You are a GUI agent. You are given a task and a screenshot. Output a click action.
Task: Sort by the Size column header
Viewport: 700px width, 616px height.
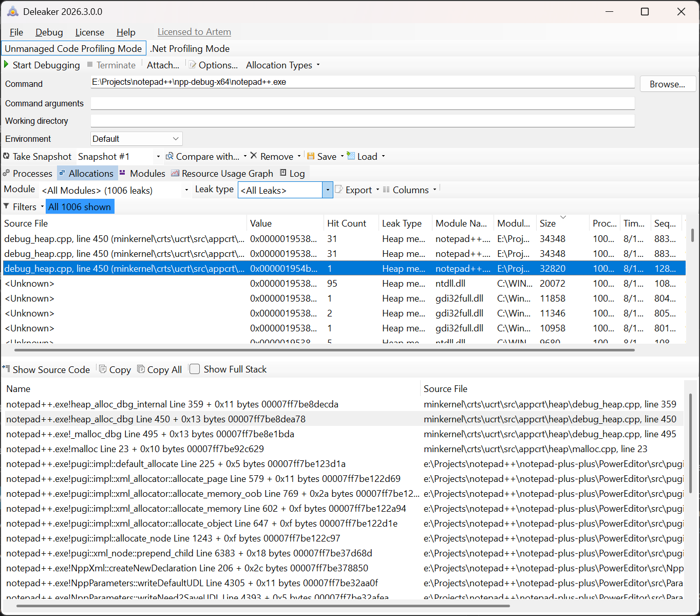click(x=562, y=223)
